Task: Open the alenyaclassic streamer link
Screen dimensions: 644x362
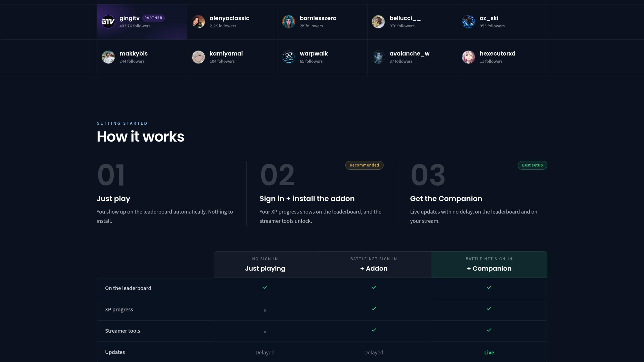Action: click(x=229, y=18)
